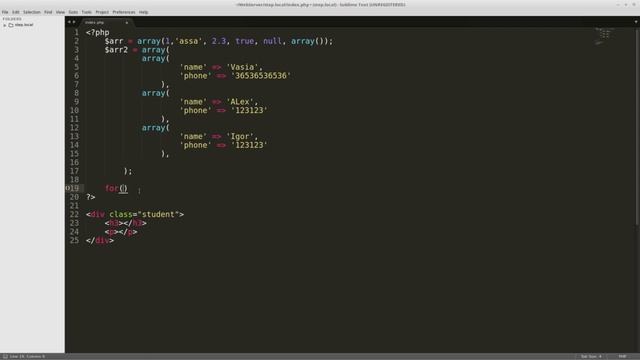The width and height of the screenshot is (640, 360).
Task: Select step.local folder name in sidebar
Action: (24, 25)
